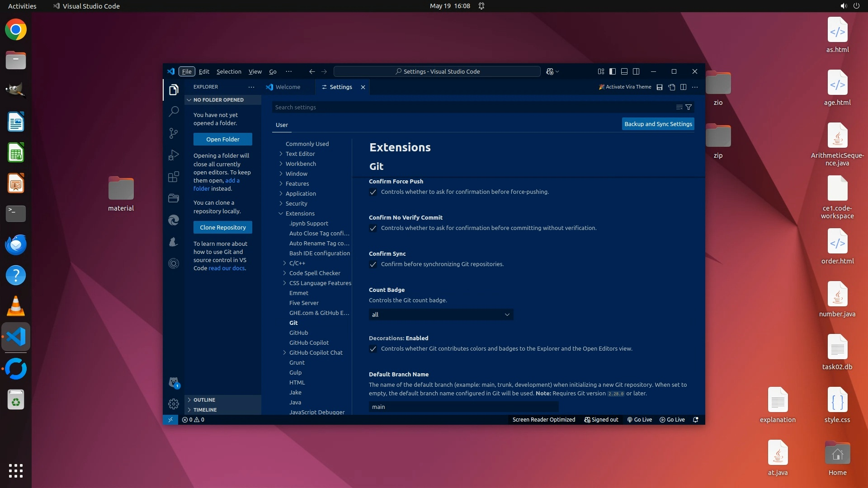868x488 pixels.
Task: Toggle primary side bar layout icon
Action: (x=613, y=71)
